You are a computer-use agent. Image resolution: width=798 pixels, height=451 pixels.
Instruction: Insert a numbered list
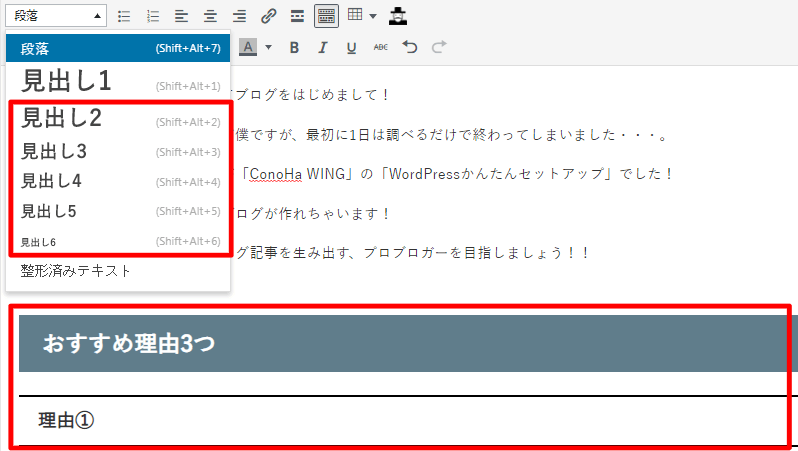(153, 16)
